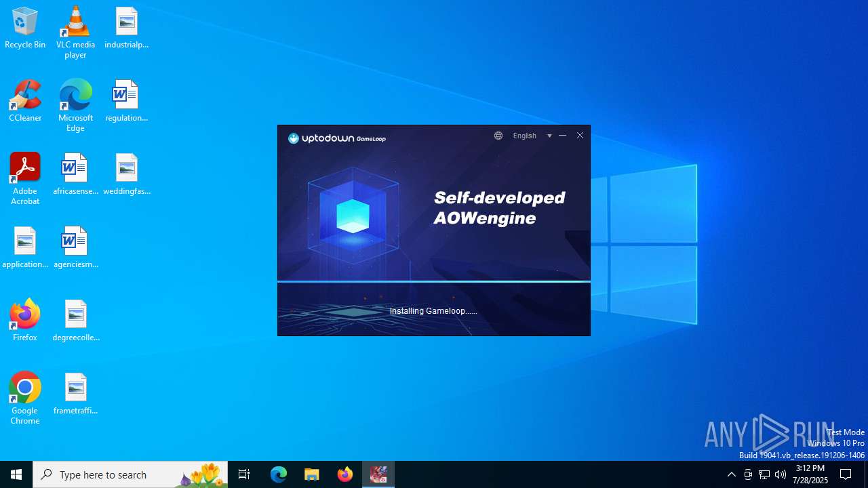Select the regulation... Word document

pyautogui.click(x=126, y=102)
